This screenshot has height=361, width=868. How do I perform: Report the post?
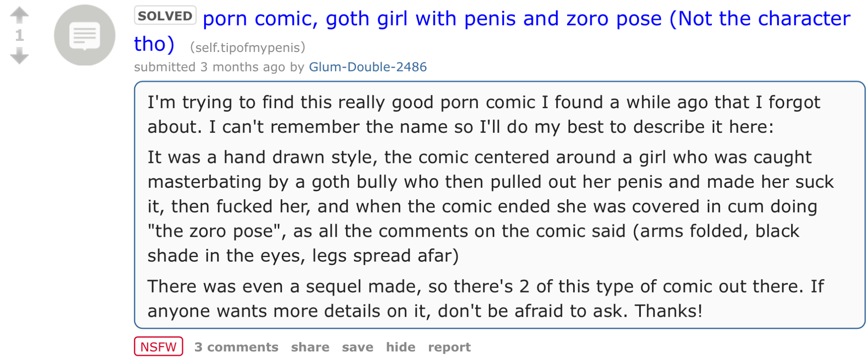[x=449, y=347]
